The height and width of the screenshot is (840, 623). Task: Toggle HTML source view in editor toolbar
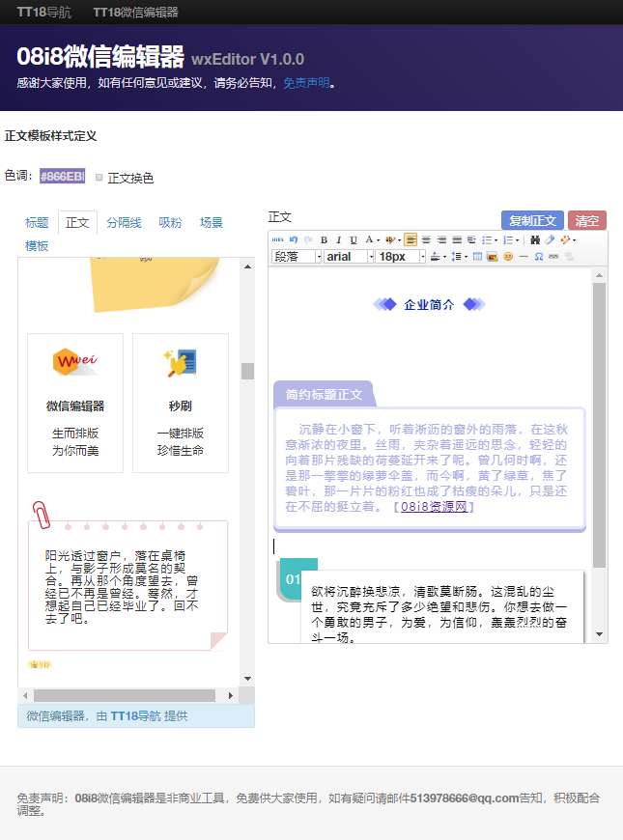pos(278,240)
